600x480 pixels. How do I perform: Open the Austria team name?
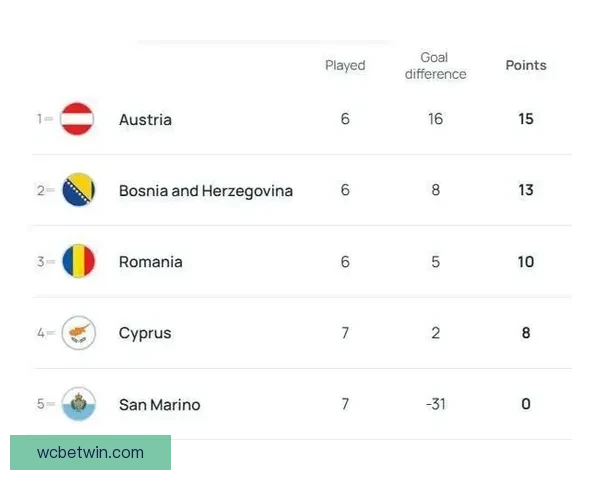click(x=145, y=119)
